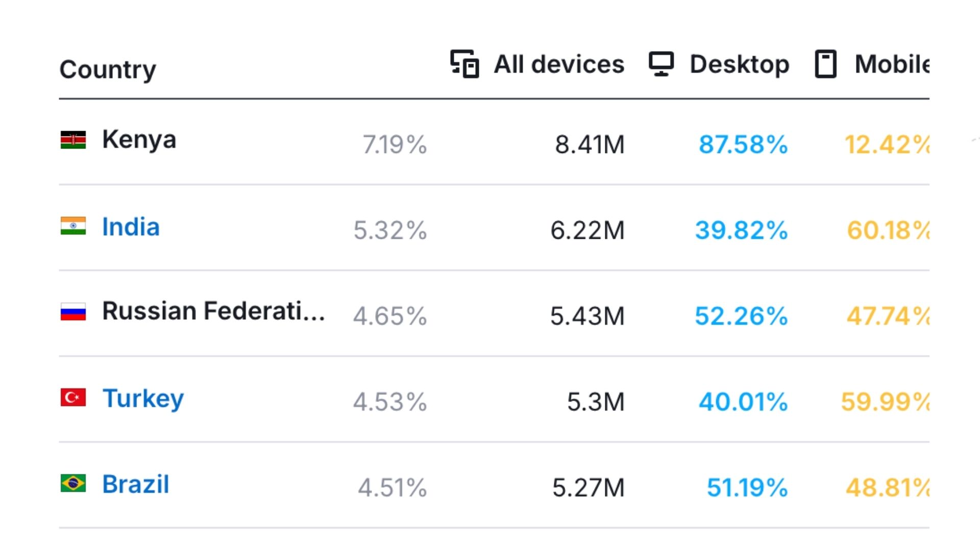980x551 pixels.
Task: Click Kenya's 87.58% desktop share
Action: [x=743, y=144]
